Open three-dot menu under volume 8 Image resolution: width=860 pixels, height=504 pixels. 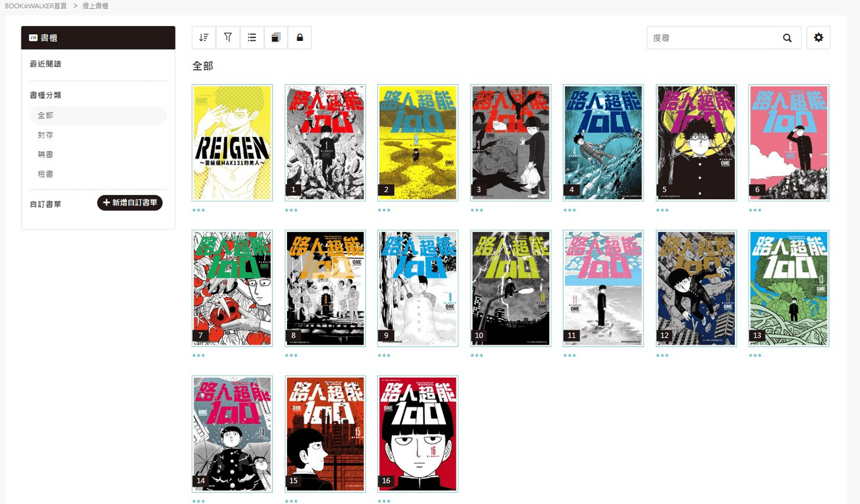tap(291, 355)
